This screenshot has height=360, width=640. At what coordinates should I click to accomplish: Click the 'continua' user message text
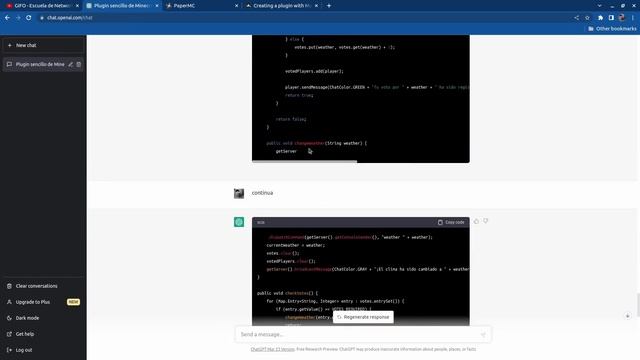[262, 193]
